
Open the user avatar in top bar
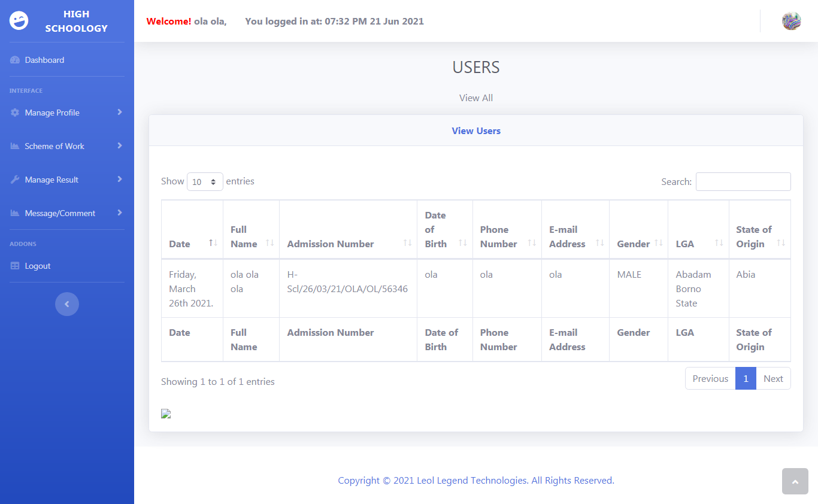791,21
